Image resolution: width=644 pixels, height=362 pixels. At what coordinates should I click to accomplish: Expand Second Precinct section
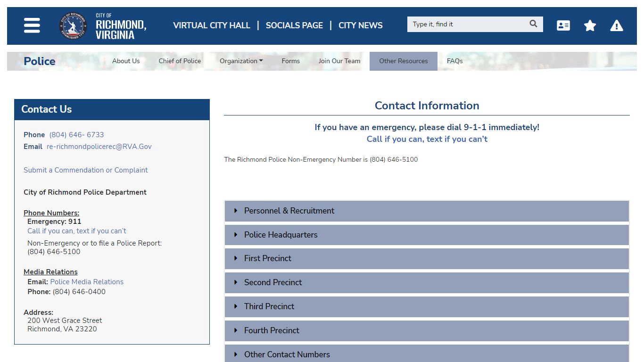coord(427,282)
